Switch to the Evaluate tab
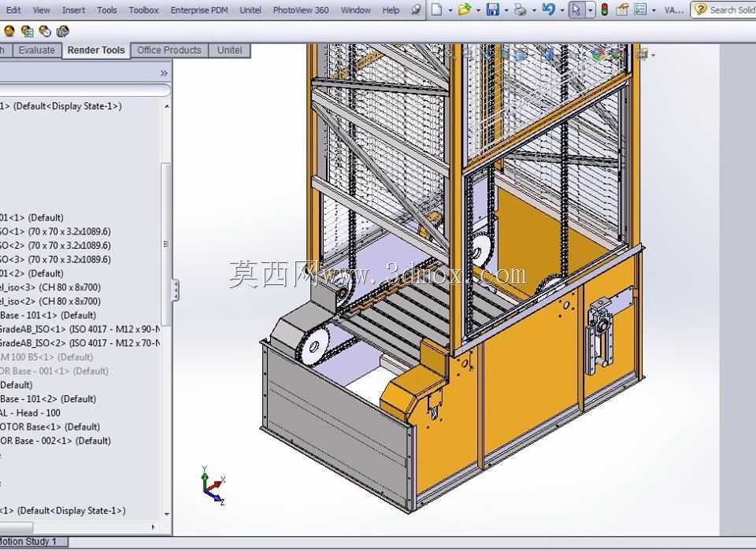Viewport: 756px width, 551px height. pos(37,50)
